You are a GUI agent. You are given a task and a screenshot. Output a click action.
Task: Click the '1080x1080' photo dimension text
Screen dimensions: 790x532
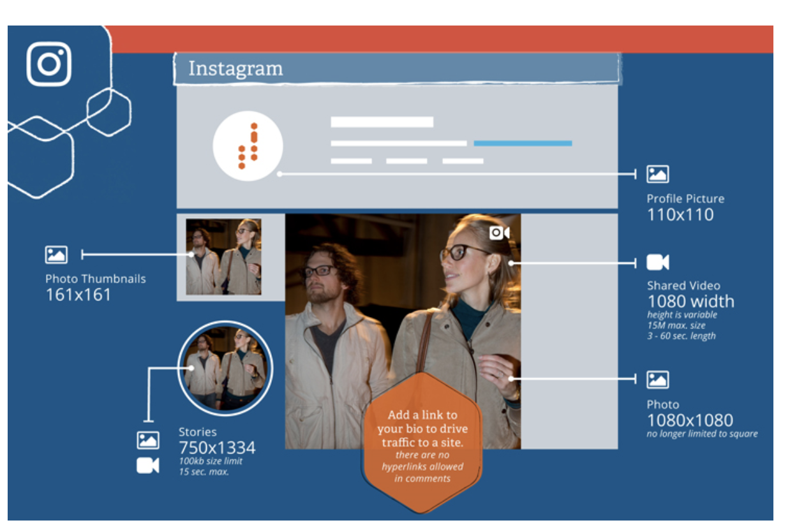coord(690,420)
